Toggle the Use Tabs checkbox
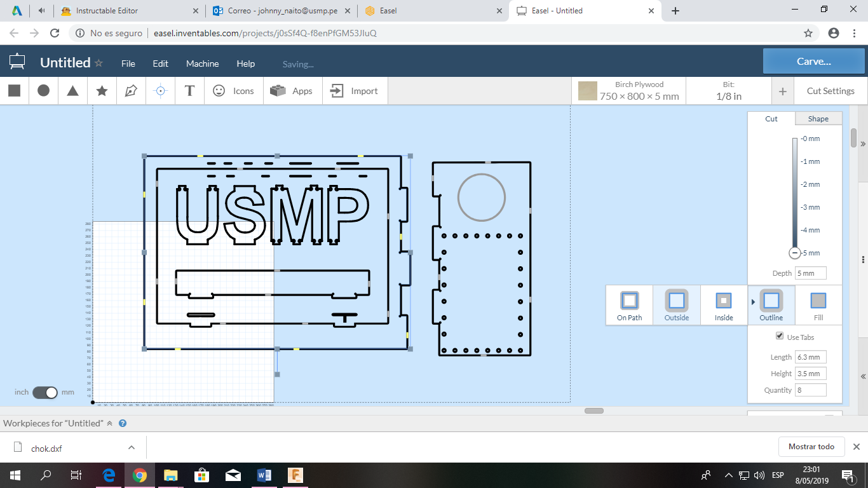The height and width of the screenshot is (488, 868). pos(780,336)
